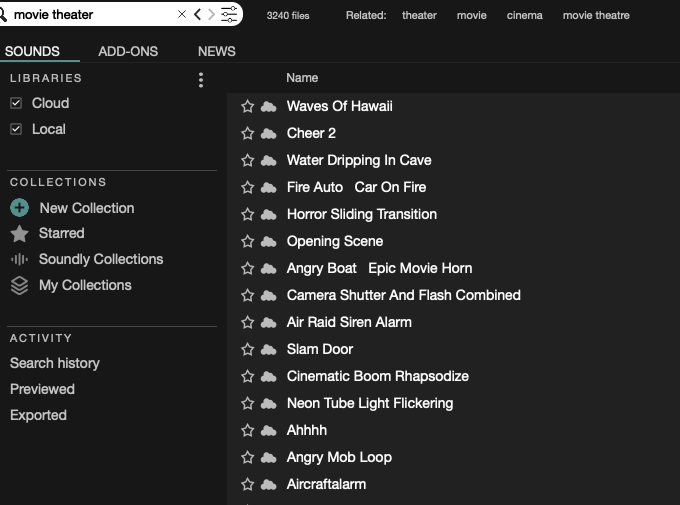Star Camera Shutter And Flash Combined
Screen dimensions: 680x505
point(248,295)
